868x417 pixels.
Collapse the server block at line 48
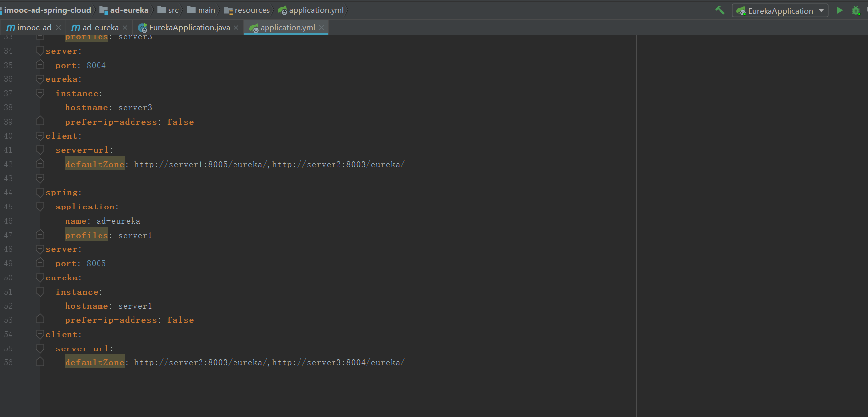click(x=40, y=249)
